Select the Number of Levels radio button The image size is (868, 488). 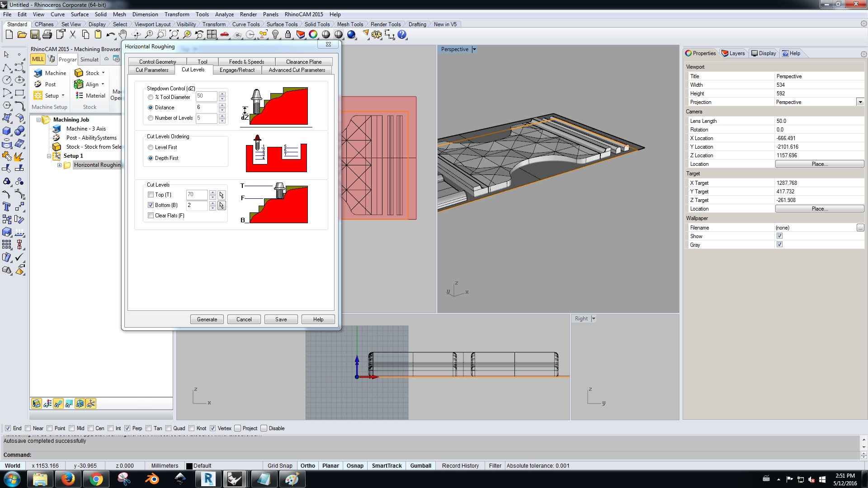151,118
